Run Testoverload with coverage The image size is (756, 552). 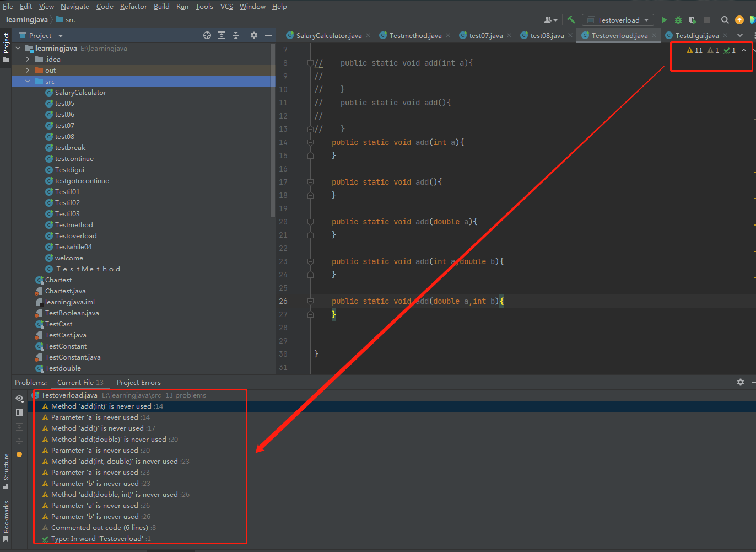click(693, 20)
